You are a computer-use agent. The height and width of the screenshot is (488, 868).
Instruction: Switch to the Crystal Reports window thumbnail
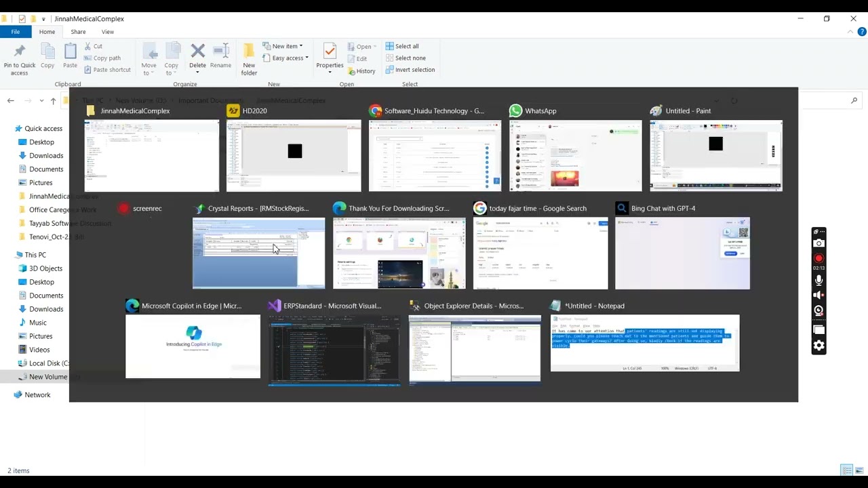coord(258,246)
